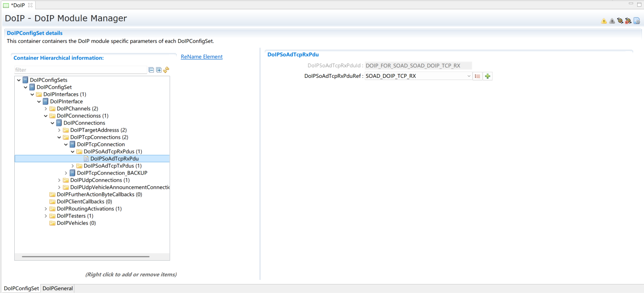Select DoIPVehicles (0) in the tree
The height and width of the screenshot is (293, 644).
tap(76, 223)
